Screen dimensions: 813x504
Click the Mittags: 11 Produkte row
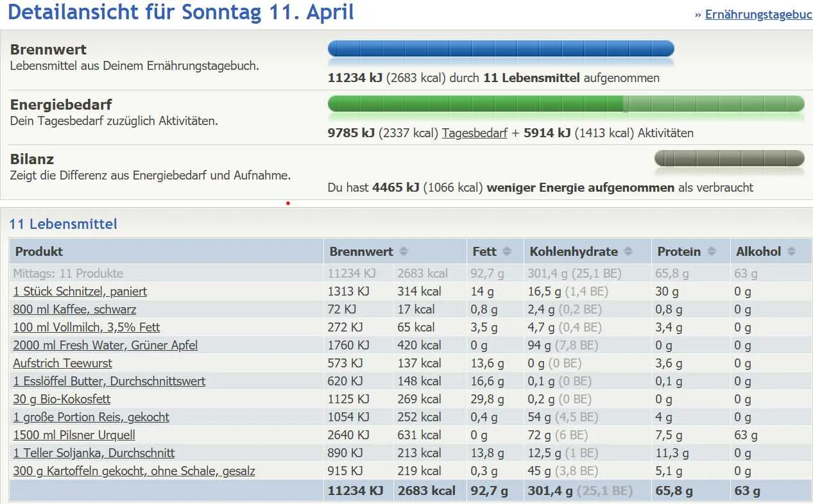pyautogui.click(x=411, y=273)
